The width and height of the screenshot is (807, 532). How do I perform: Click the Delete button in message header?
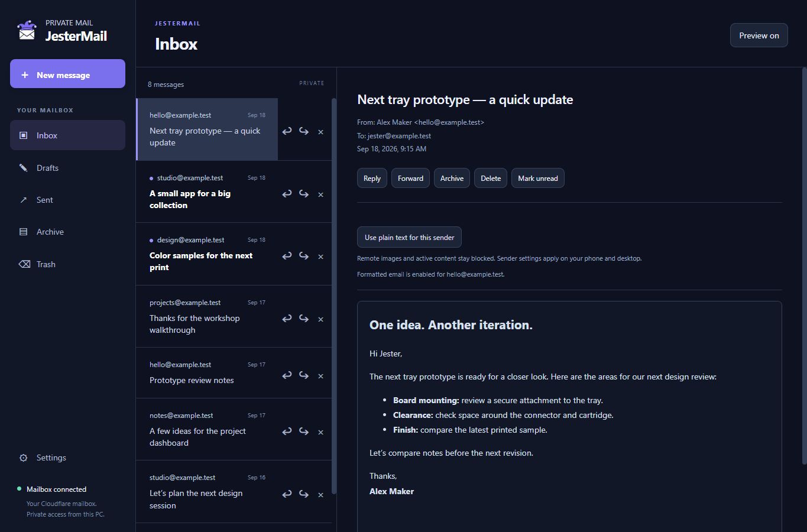click(x=491, y=178)
